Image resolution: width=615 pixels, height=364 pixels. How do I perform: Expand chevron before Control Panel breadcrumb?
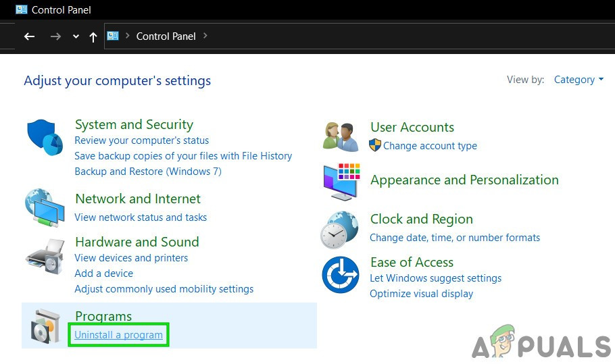coord(128,36)
